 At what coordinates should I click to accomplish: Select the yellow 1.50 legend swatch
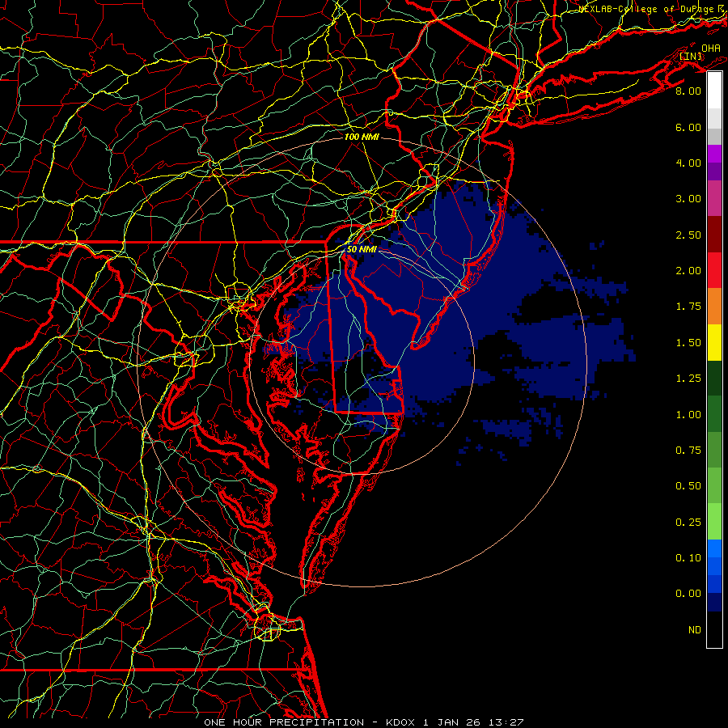(714, 342)
